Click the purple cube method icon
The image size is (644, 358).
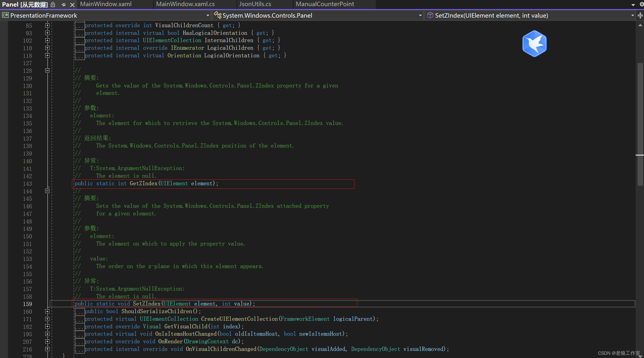[430, 15]
